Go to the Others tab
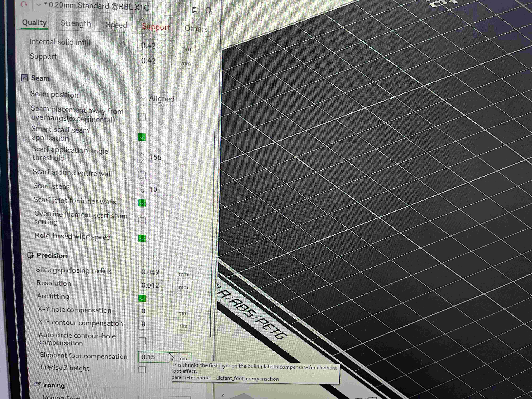This screenshot has width=532, height=399. pyautogui.click(x=196, y=29)
